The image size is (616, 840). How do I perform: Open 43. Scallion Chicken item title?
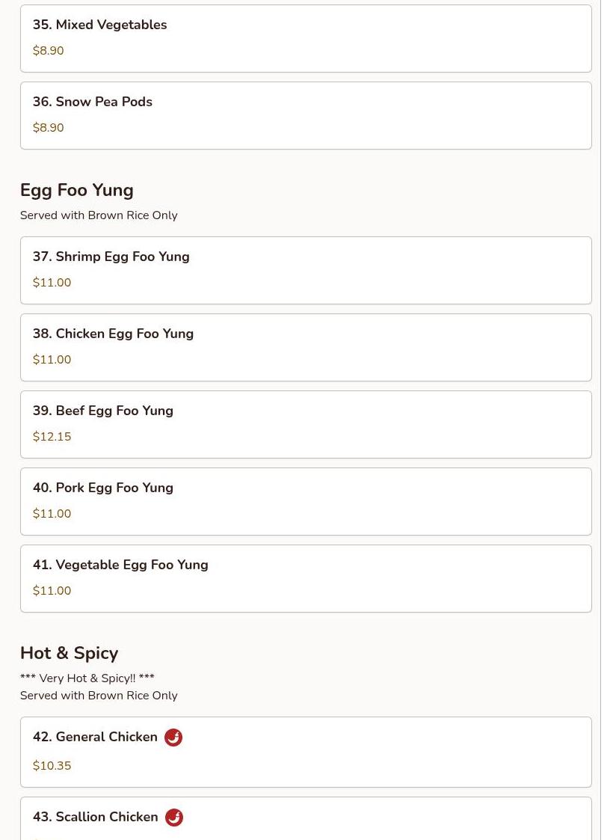tap(95, 817)
